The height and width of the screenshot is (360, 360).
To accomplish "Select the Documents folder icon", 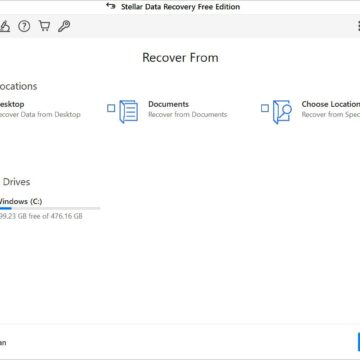I will [129, 112].
